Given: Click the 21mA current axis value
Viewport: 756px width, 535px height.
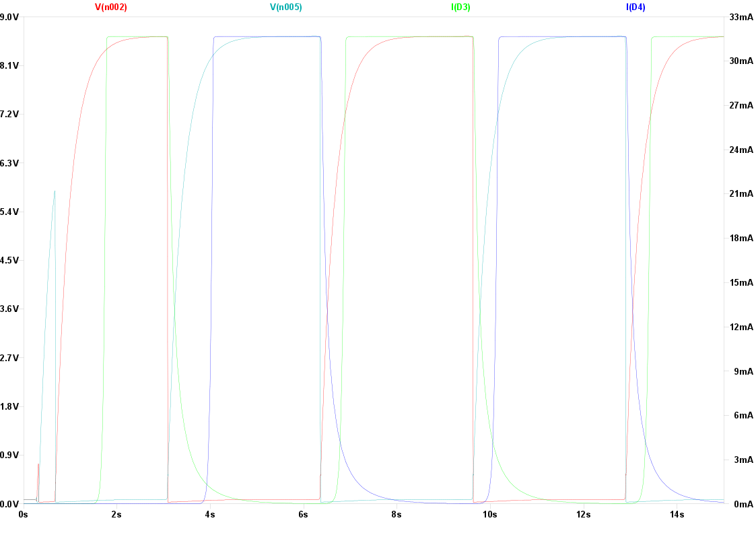Looking at the screenshot, I should [x=741, y=194].
